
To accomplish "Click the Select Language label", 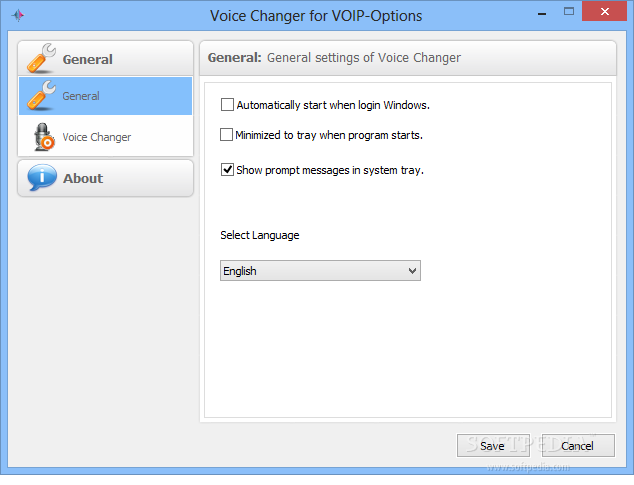I will 260,235.
